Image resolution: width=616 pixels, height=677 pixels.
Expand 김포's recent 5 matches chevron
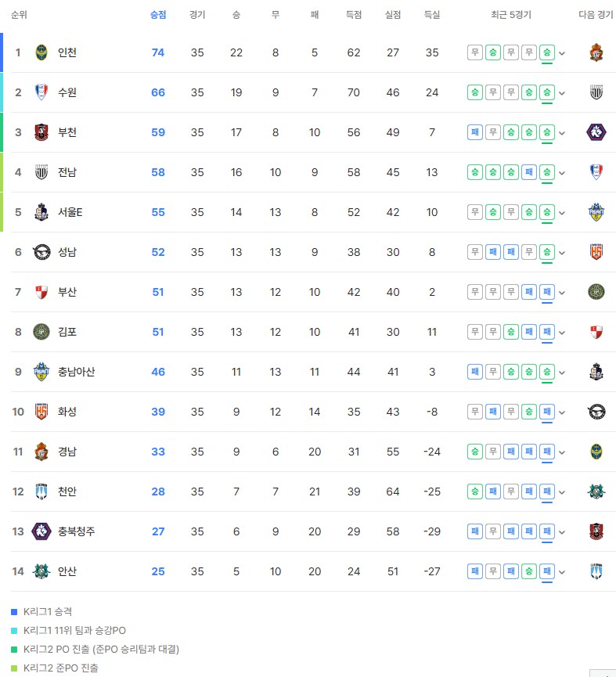tap(562, 333)
